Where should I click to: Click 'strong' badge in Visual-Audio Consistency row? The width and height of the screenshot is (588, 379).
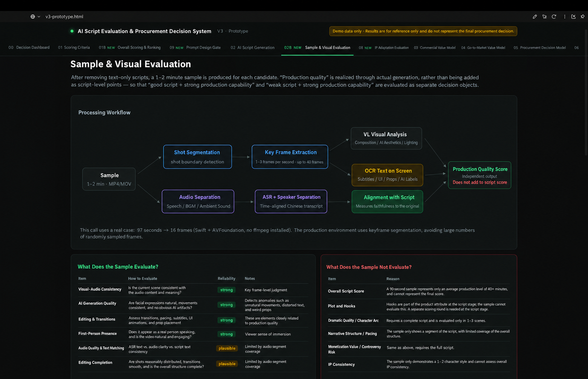226,290
